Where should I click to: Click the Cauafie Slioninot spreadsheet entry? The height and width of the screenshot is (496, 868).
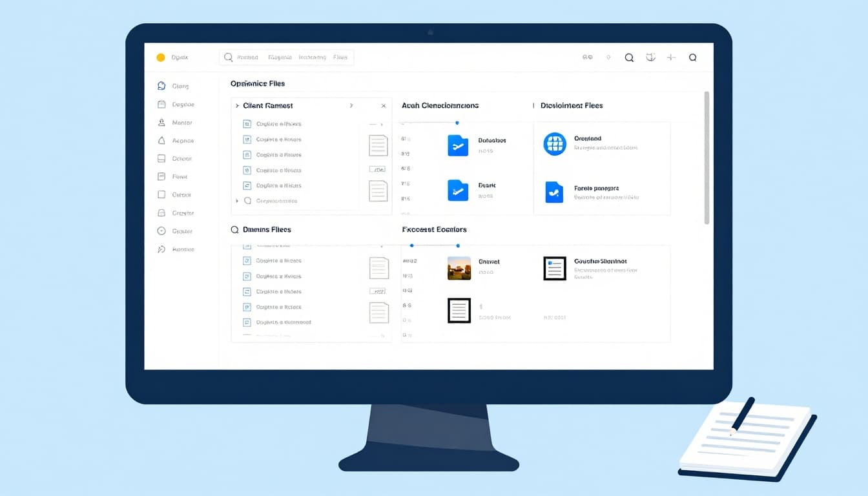tap(553, 269)
